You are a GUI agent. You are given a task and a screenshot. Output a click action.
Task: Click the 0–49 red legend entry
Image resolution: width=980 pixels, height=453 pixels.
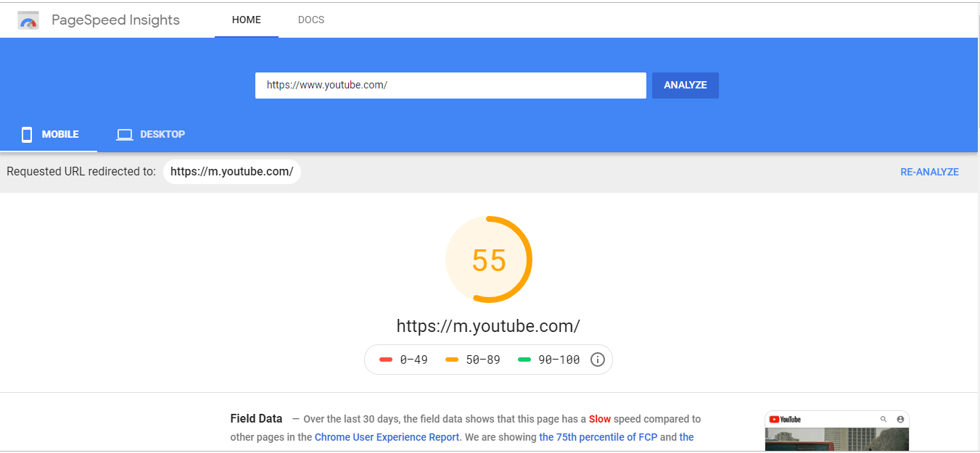[403, 360]
